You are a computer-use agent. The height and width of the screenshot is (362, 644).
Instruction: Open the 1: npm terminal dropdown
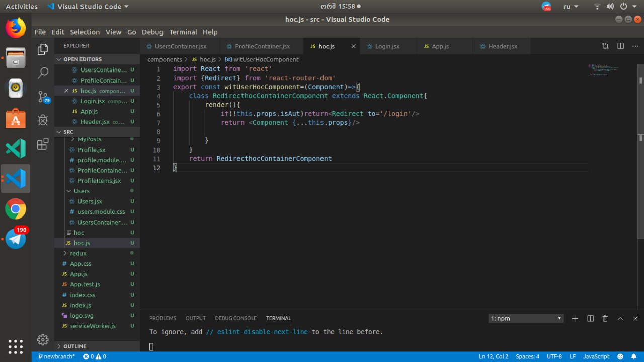(526, 318)
